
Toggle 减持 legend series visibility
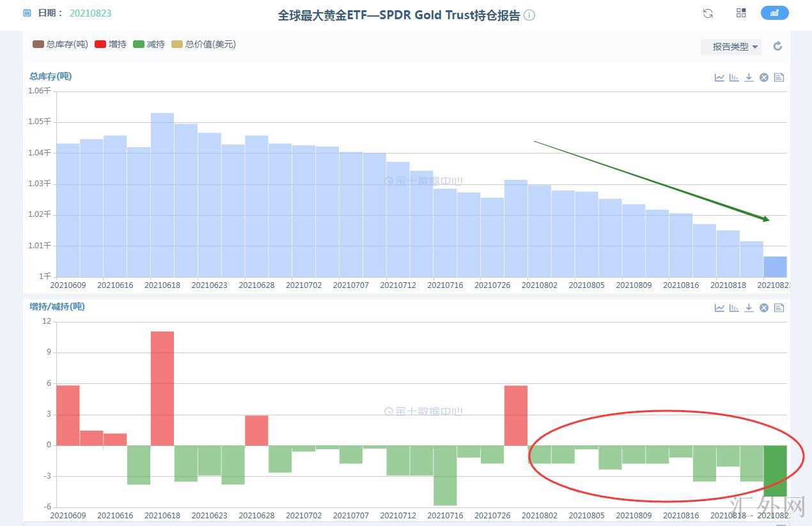point(149,44)
